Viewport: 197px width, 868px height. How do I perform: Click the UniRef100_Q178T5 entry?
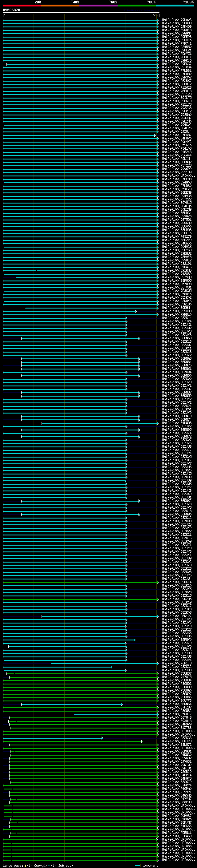pyautogui.click(x=177, y=677)
